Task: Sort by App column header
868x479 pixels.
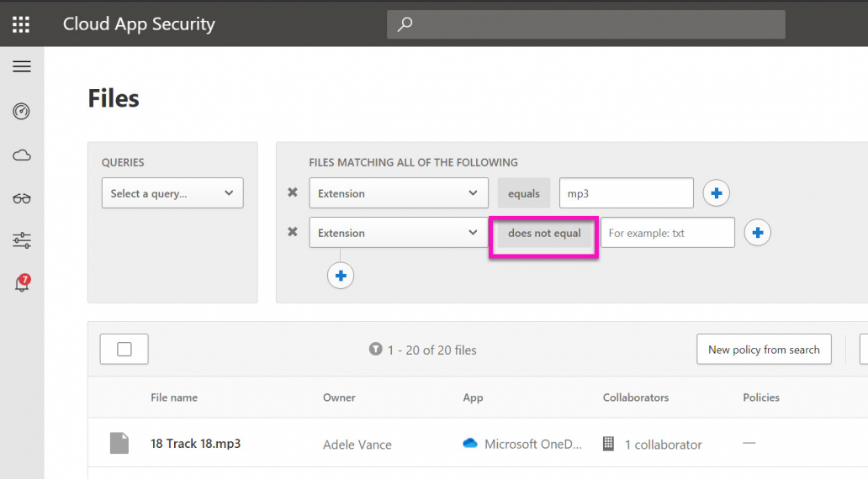Action: point(473,397)
